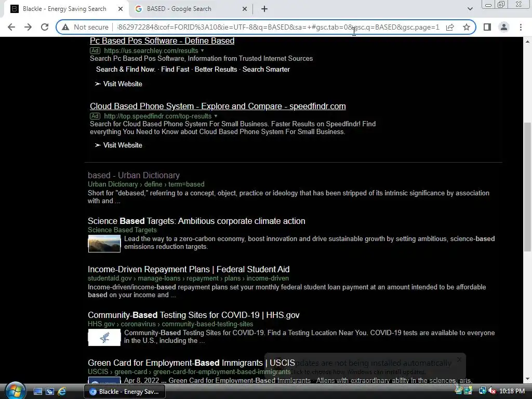Open the Chrome profile menu

(504, 27)
